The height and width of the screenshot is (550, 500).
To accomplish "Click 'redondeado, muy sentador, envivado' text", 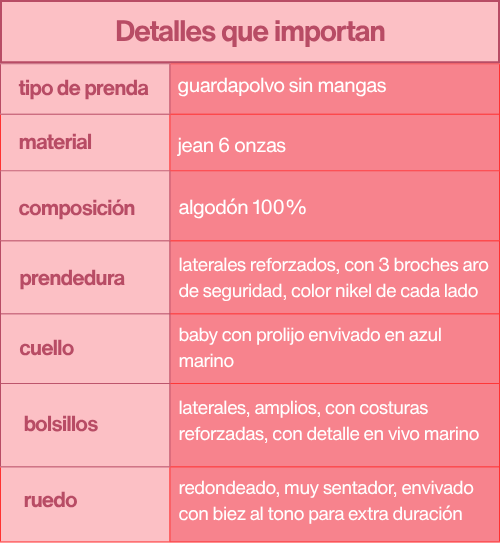I will [x=326, y=488].
